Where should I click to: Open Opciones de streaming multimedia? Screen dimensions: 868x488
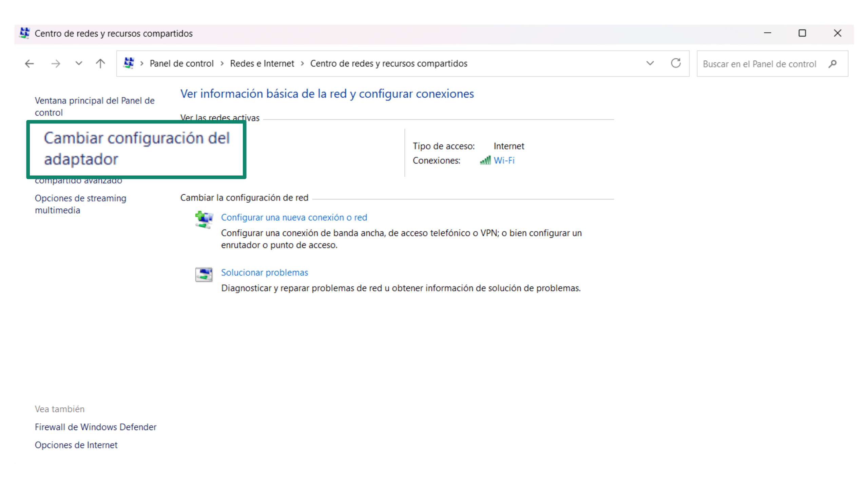pyautogui.click(x=80, y=204)
